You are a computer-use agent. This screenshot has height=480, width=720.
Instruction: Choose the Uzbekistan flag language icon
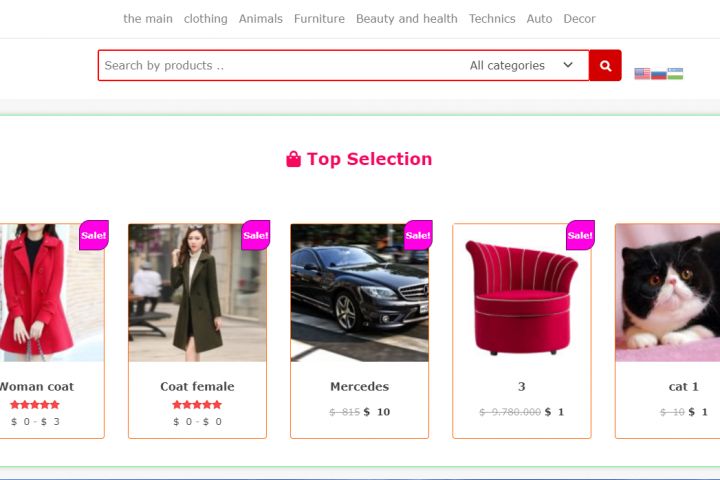675,73
